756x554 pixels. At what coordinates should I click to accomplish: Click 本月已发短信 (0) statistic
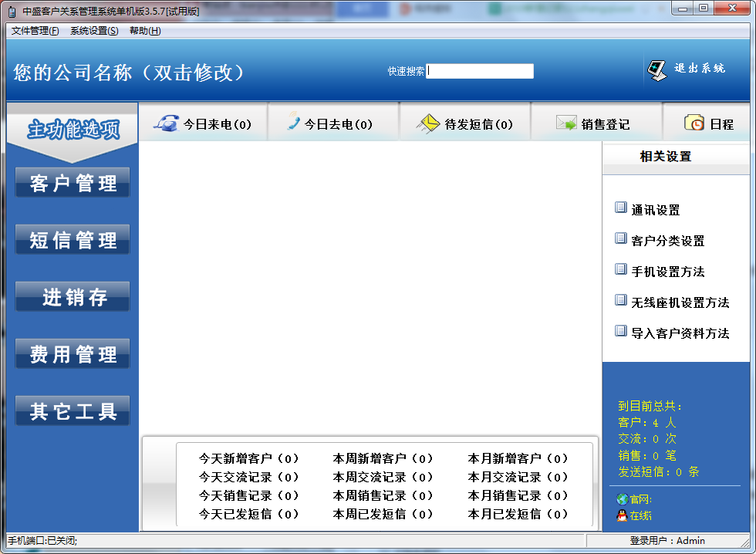pyautogui.click(x=518, y=514)
